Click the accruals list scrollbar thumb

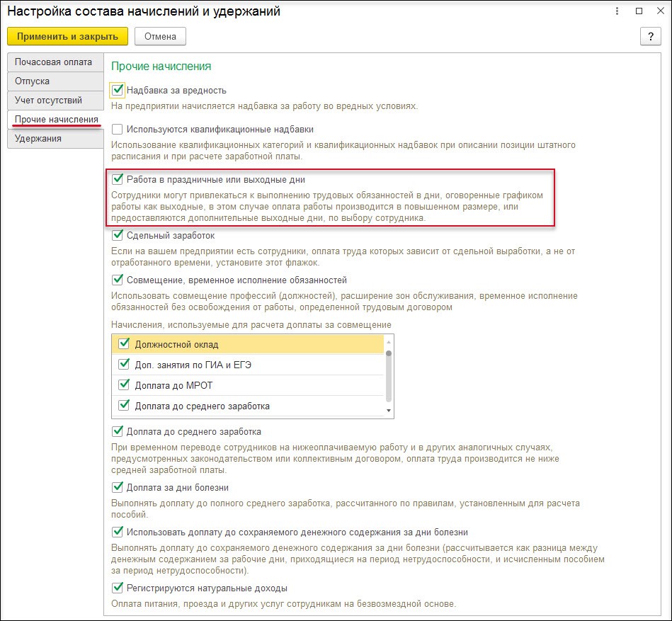(389, 376)
